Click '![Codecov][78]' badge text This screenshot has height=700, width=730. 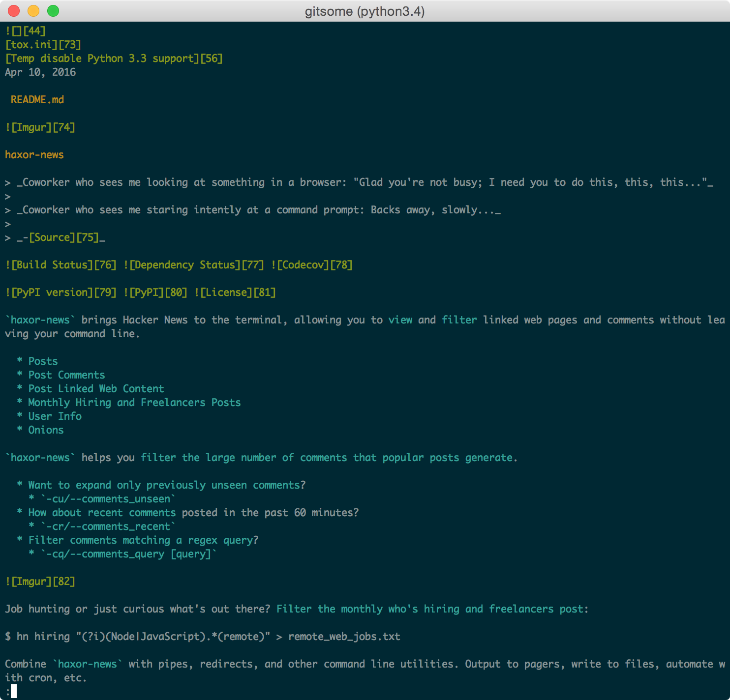tap(312, 265)
